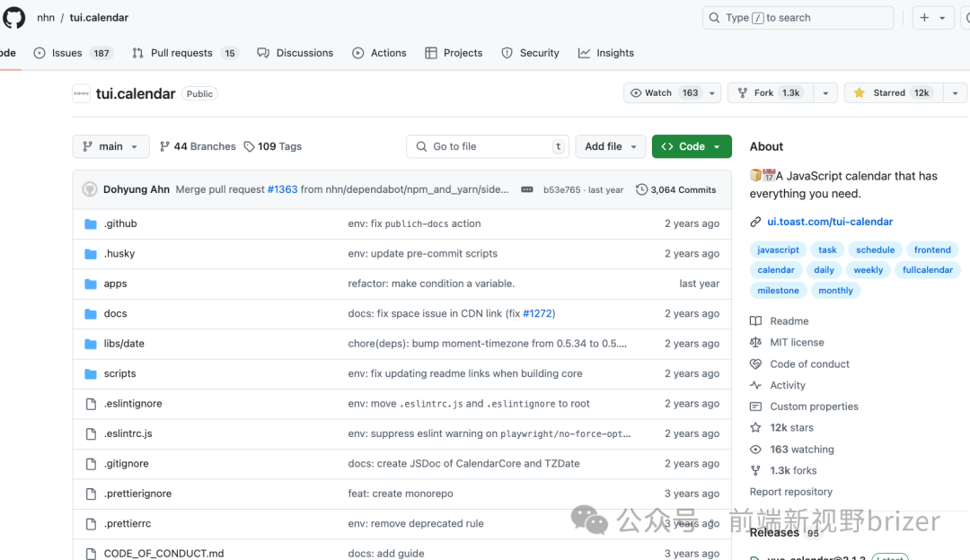Click Report repository link
The height and width of the screenshot is (560, 970).
(x=791, y=492)
